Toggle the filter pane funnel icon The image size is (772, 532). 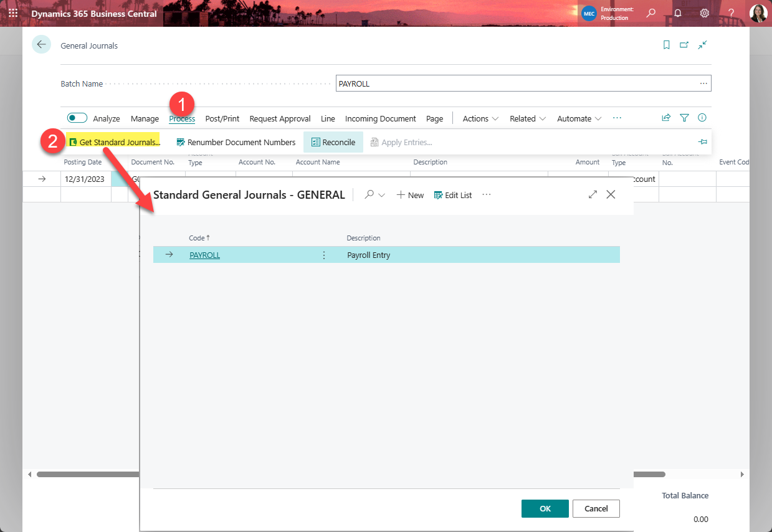[x=684, y=118]
